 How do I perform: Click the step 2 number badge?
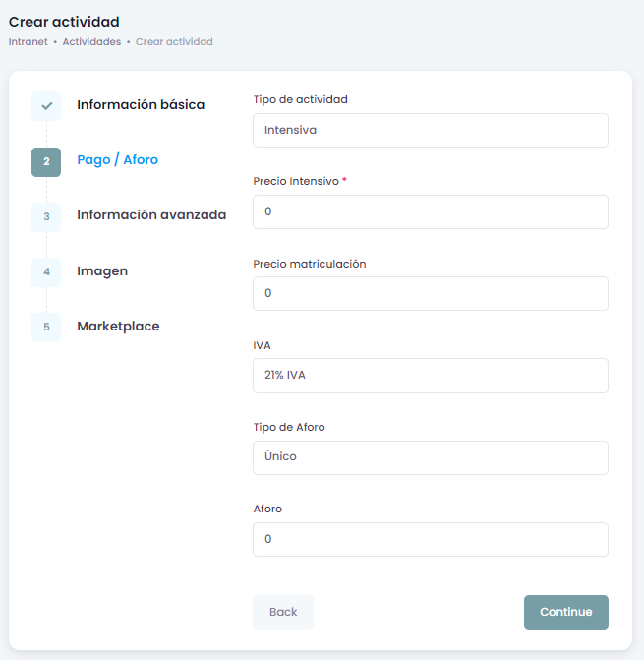[46, 161]
